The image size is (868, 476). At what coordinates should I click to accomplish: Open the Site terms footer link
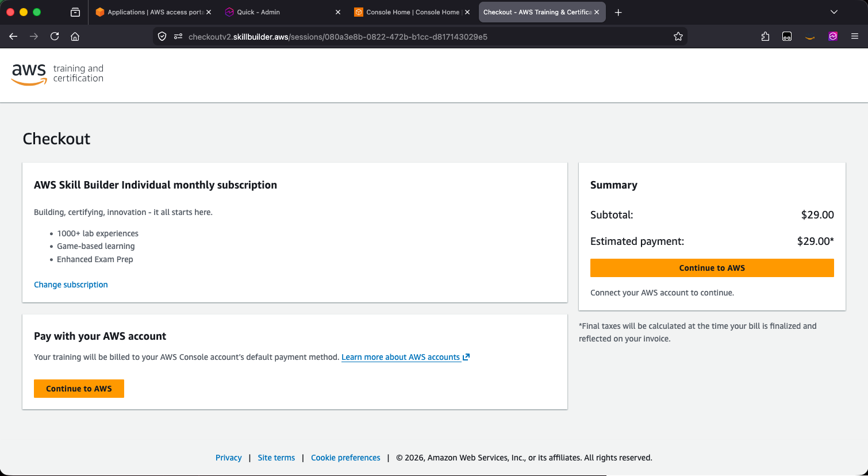coord(276,458)
